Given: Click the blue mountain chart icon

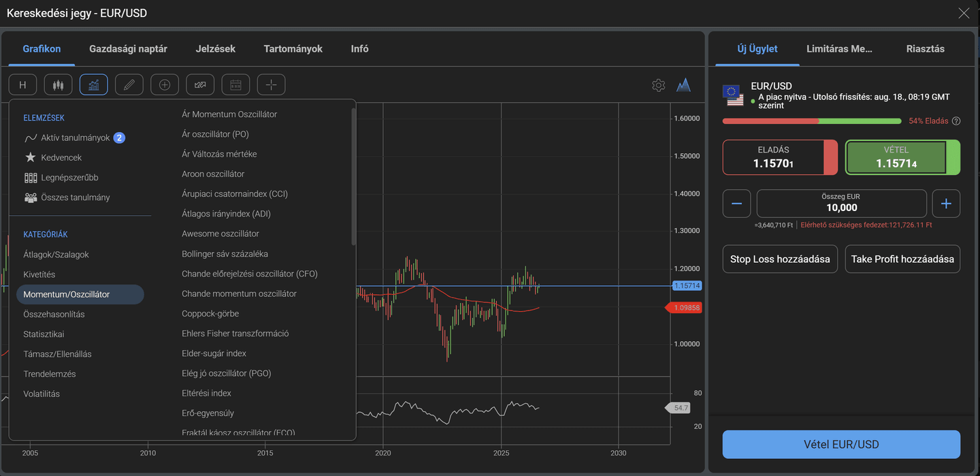Looking at the screenshot, I should [684, 84].
